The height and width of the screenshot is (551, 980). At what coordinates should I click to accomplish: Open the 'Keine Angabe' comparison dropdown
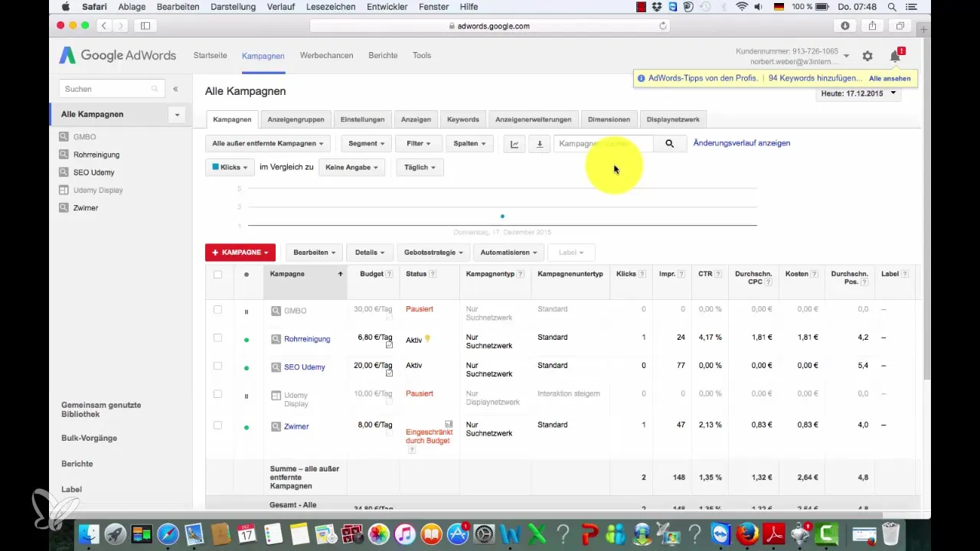tap(351, 168)
